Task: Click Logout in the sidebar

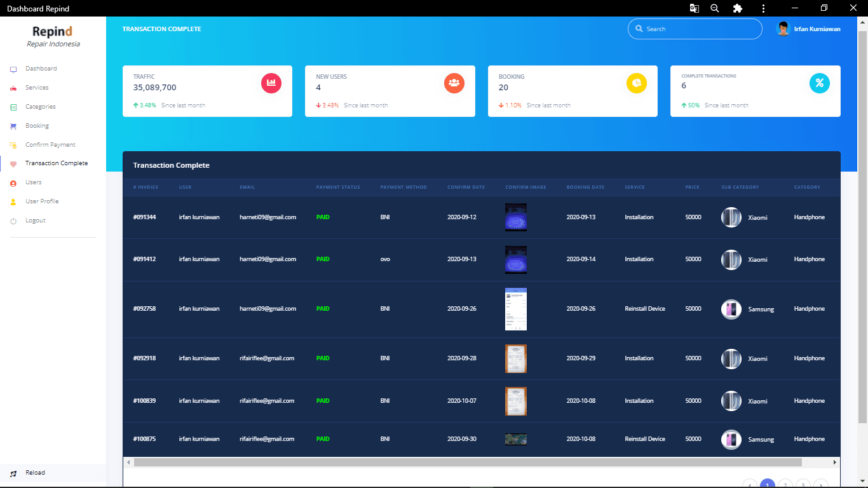Action: [x=35, y=220]
